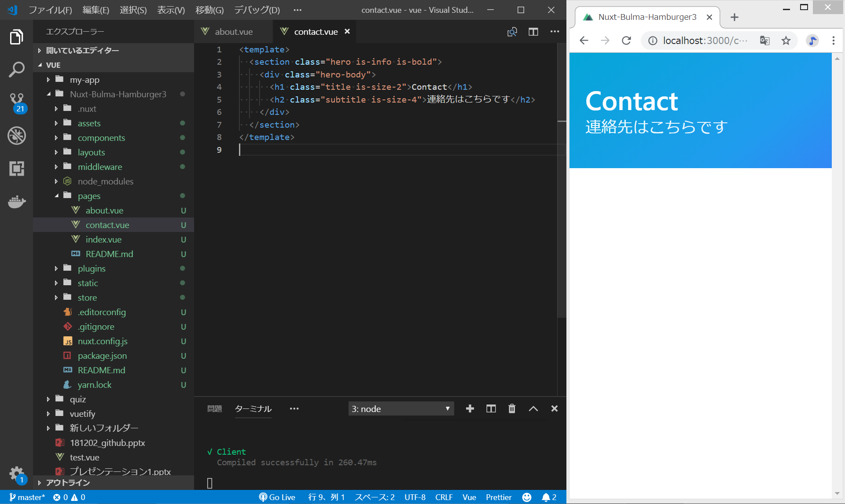
Task: Click browser page vertical scrollbar down arrow
Action: pyautogui.click(x=837, y=493)
